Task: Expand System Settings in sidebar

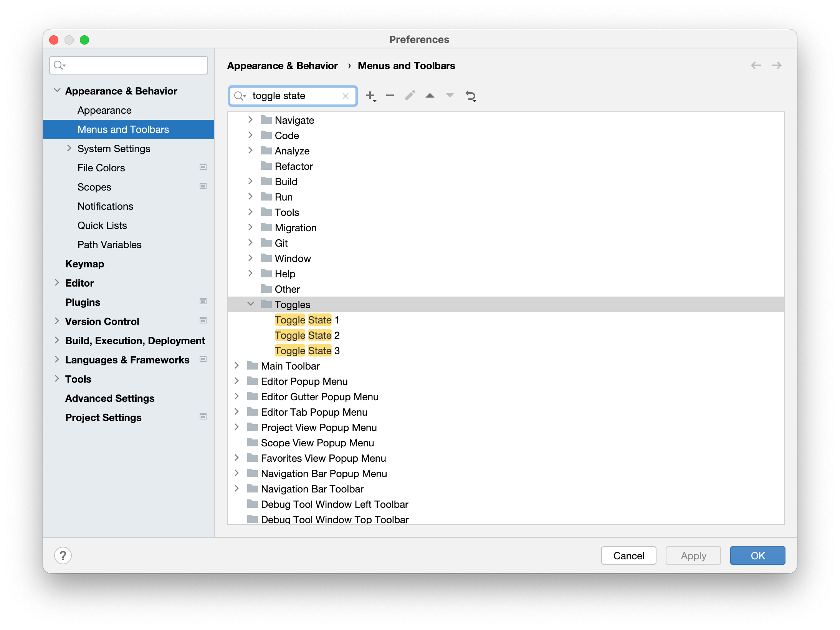Action: click(69, 148)
